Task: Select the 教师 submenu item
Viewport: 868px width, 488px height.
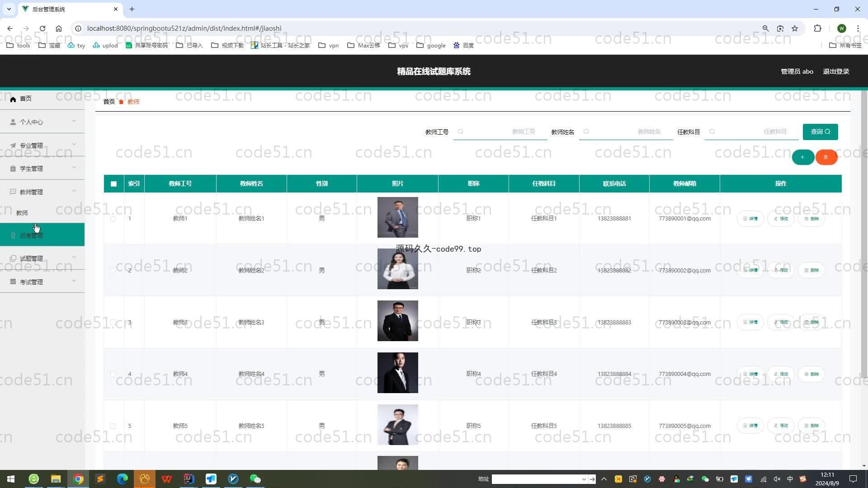Action: 42,213
